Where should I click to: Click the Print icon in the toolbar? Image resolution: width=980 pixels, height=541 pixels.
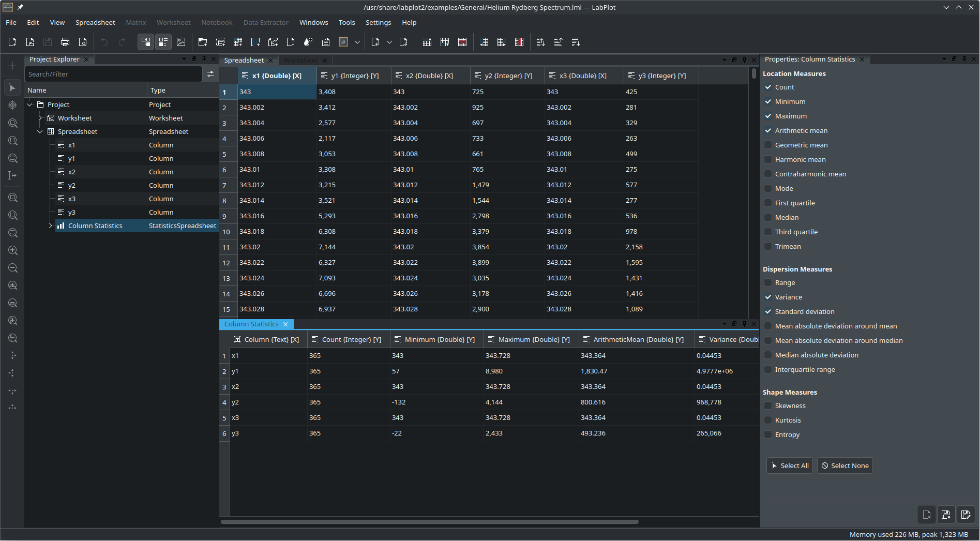[65, 42]
